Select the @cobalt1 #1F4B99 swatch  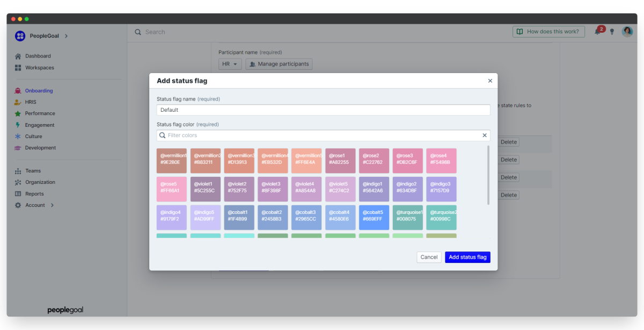point(239,217)
